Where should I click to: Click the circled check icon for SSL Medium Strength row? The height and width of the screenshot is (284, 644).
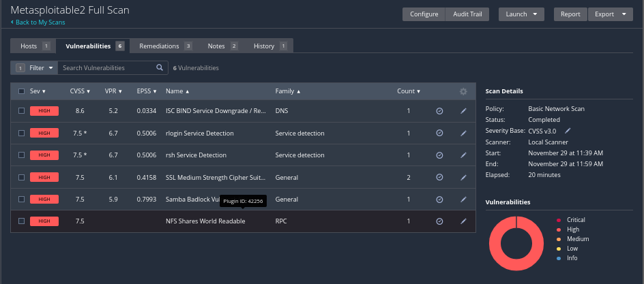(439, 177)
